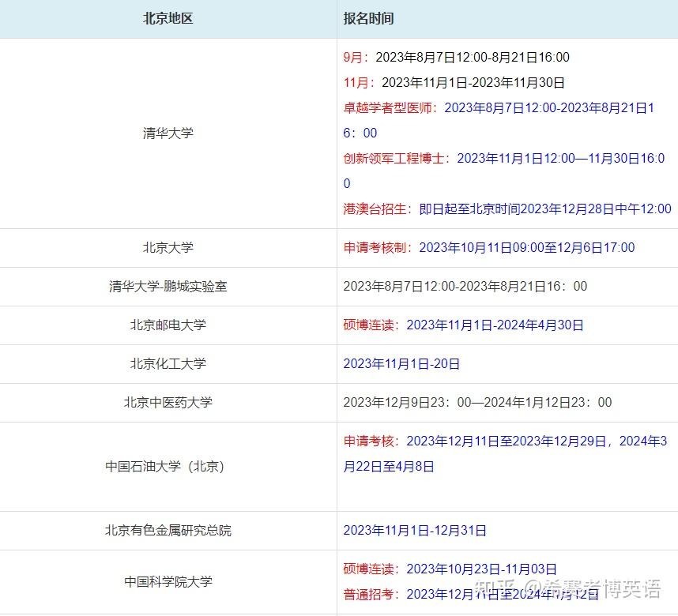
Task: Select the 北京化工大学 cell
Action: click(x=168, y=363)
